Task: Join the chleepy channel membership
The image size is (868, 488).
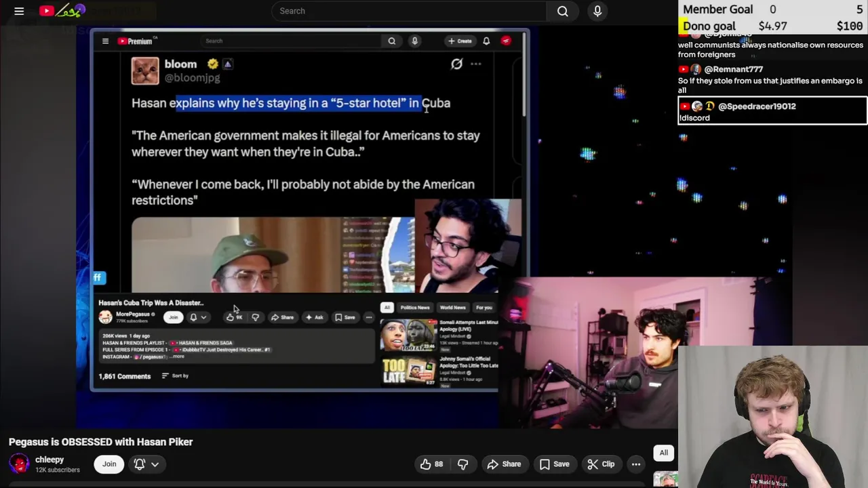Action: pos(109,464)
